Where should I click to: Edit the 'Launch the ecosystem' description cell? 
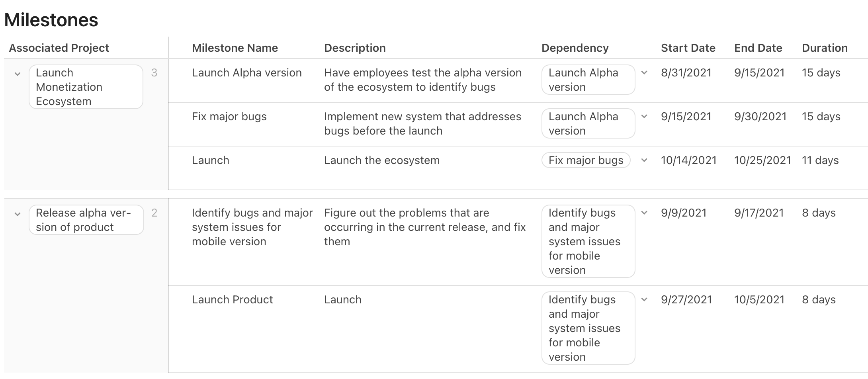coord(381,160)
